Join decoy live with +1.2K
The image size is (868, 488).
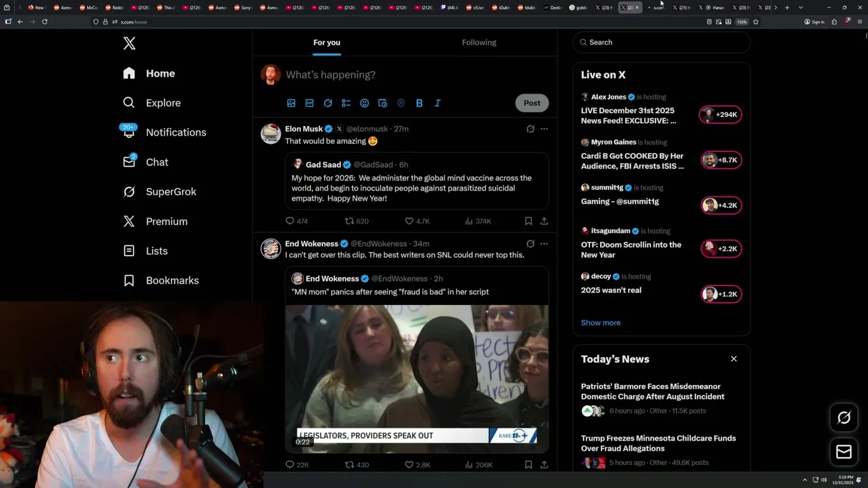(x=721, y=294)
